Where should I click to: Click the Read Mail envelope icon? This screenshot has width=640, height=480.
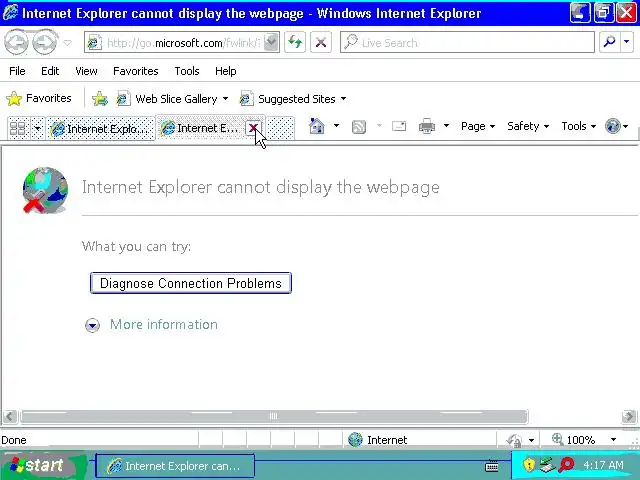(399, 126)
